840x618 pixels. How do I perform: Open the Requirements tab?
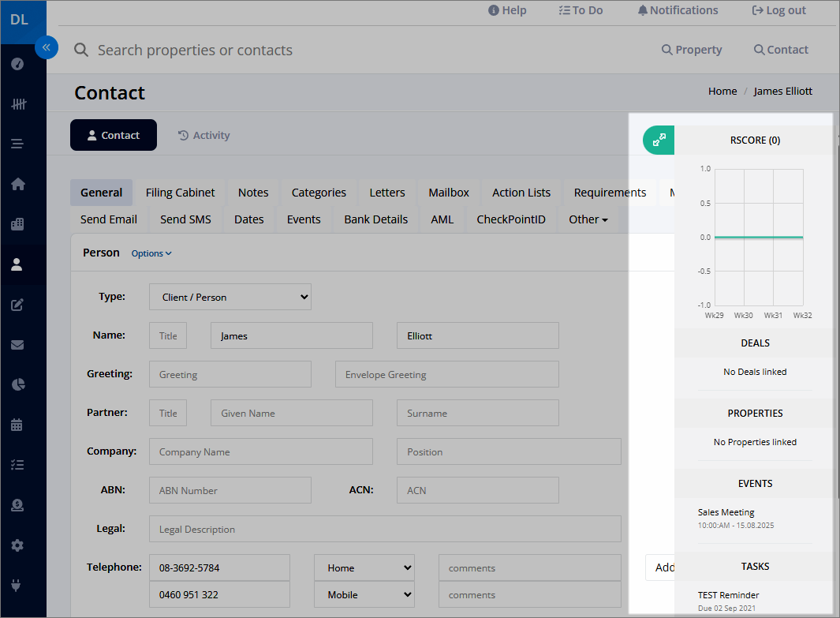[610, 193]
